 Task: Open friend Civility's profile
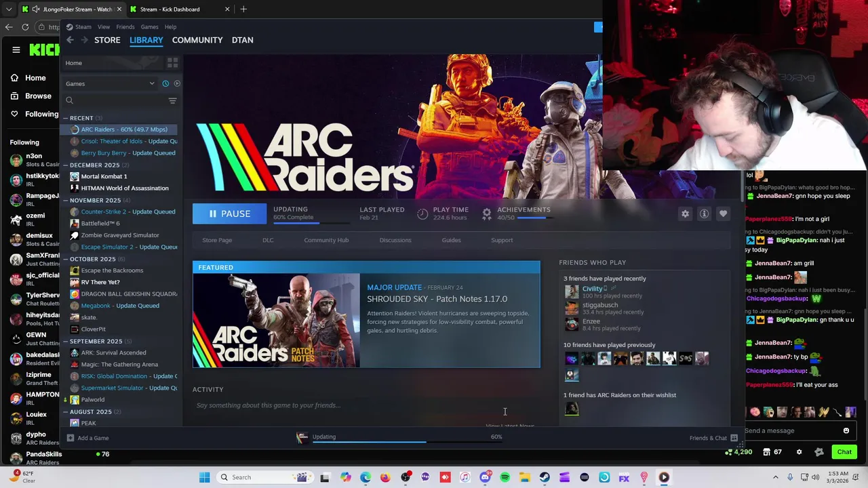(x=592, y=289)
